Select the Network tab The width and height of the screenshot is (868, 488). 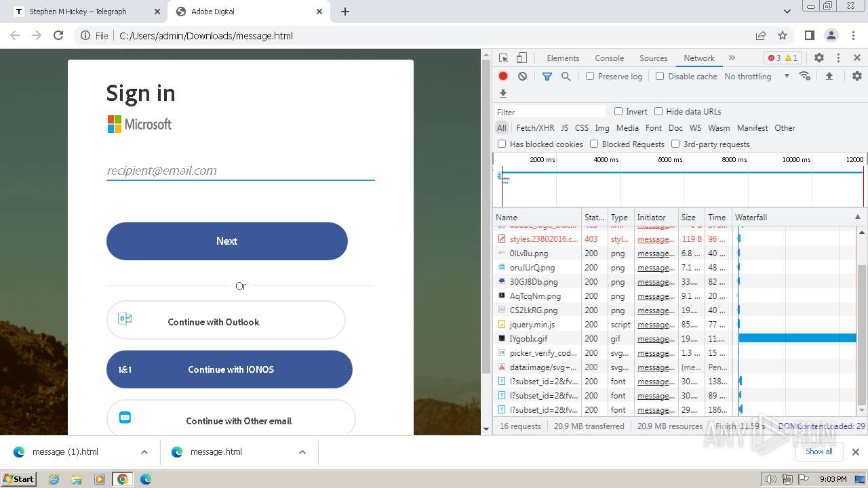699,58
